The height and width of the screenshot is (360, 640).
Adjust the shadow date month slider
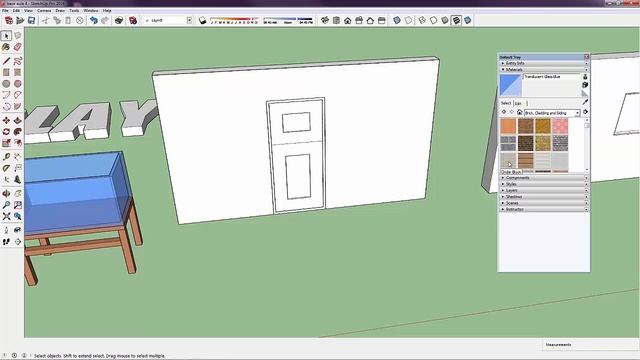coord(234,20)
